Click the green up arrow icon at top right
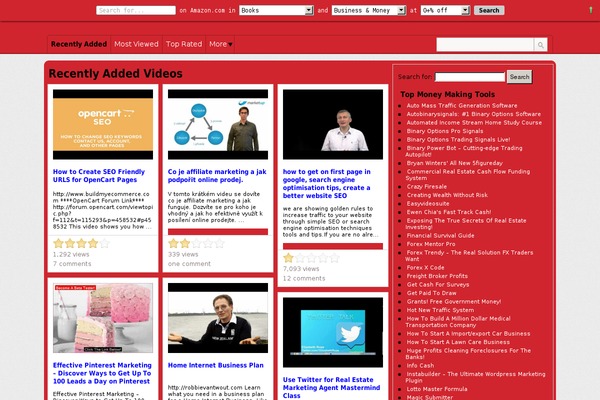600x400 pixels. [x=591, y=10]
